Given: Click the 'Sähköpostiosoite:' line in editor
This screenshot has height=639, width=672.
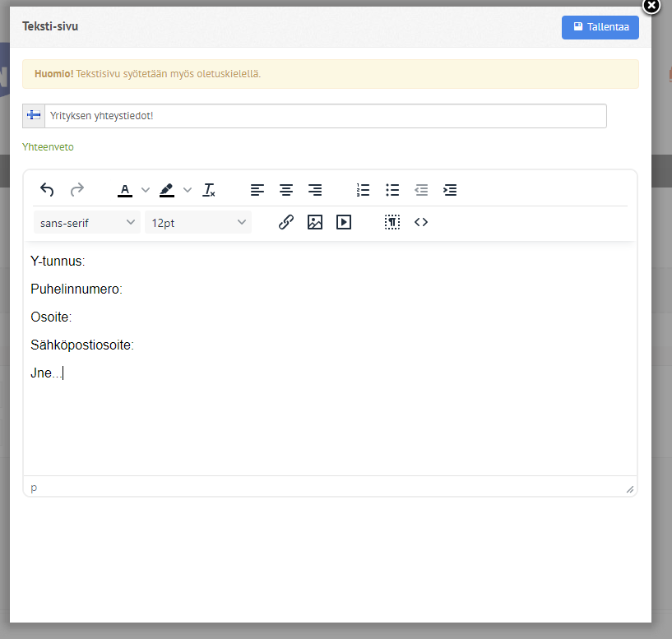Looking at the screenshot, I should [x=82, y=345].
